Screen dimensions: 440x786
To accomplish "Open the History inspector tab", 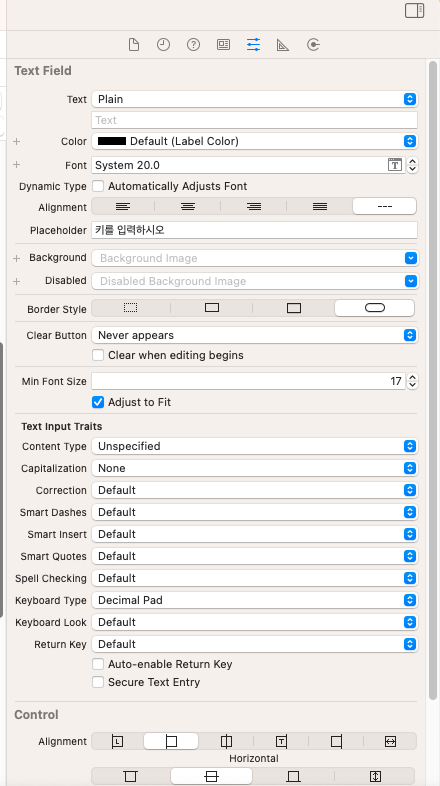I will (163, 45).
